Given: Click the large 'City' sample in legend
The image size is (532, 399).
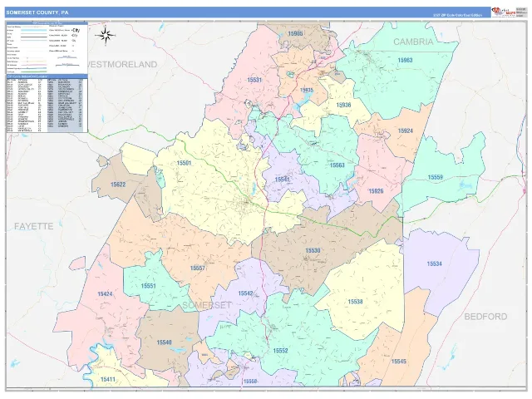Looking at the screenshot, I should click(76, 30).
